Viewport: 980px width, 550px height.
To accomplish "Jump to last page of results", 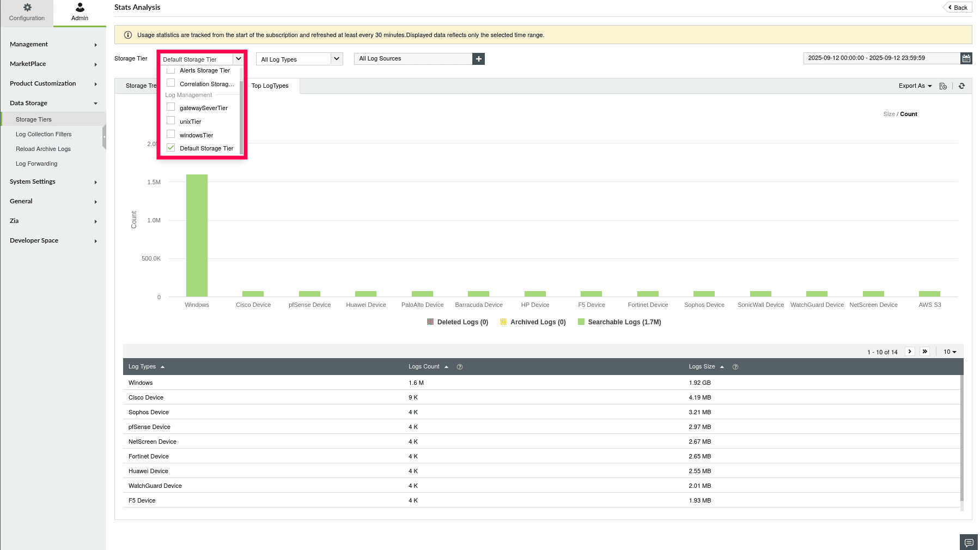I will [925, 352].
